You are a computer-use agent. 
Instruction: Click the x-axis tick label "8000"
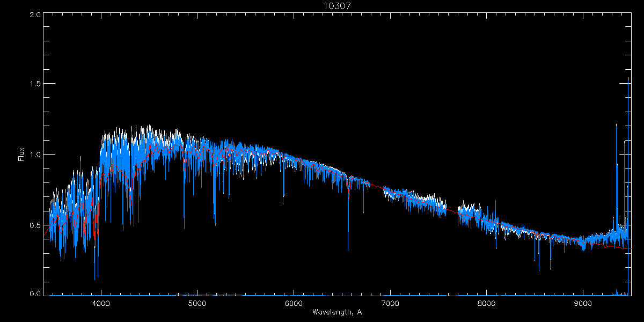487,303
